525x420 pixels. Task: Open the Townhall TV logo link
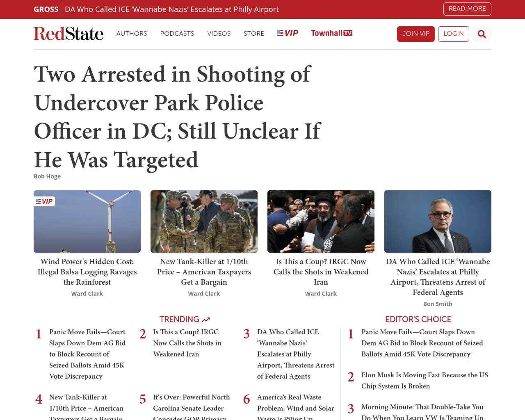(x=331, y=33)
